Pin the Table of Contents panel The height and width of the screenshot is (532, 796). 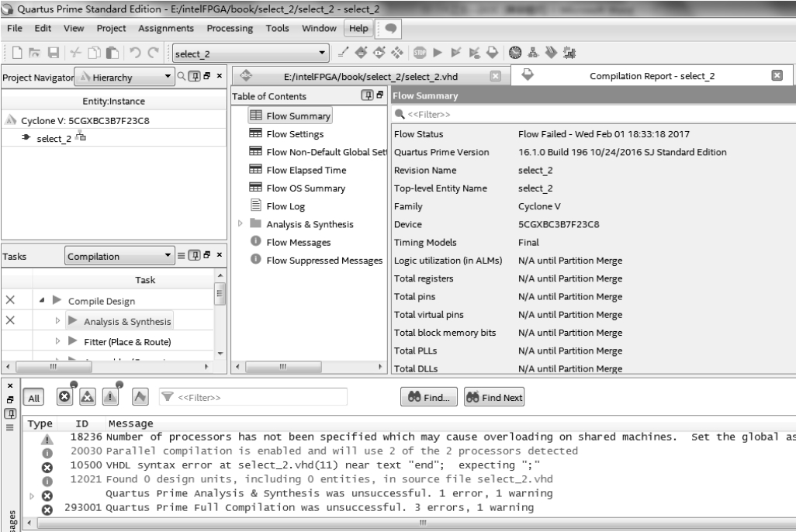[367, 95]
